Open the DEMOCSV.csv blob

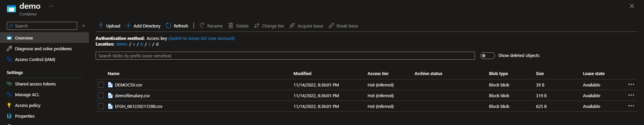128,85
